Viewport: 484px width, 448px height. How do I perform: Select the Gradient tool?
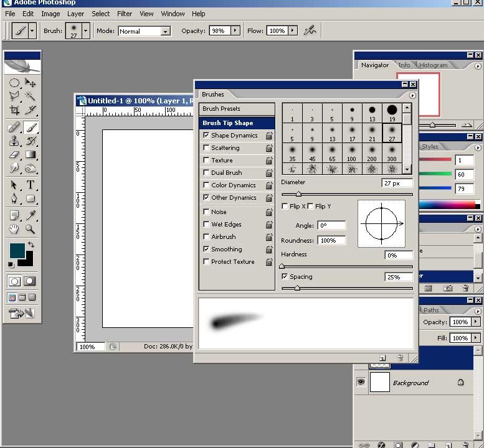tap(31, 154)
